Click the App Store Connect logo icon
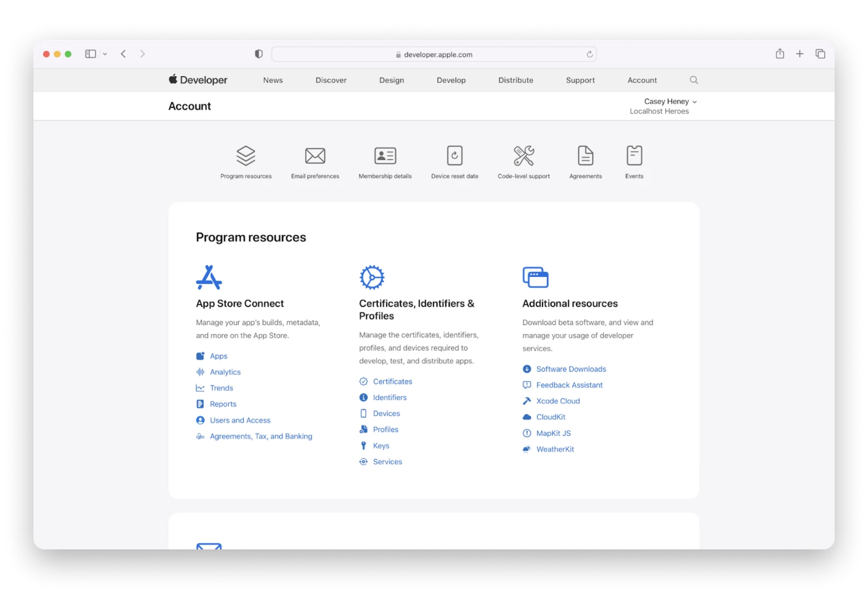This screenshot has width=868, height=595. click(x=209, y=277)
